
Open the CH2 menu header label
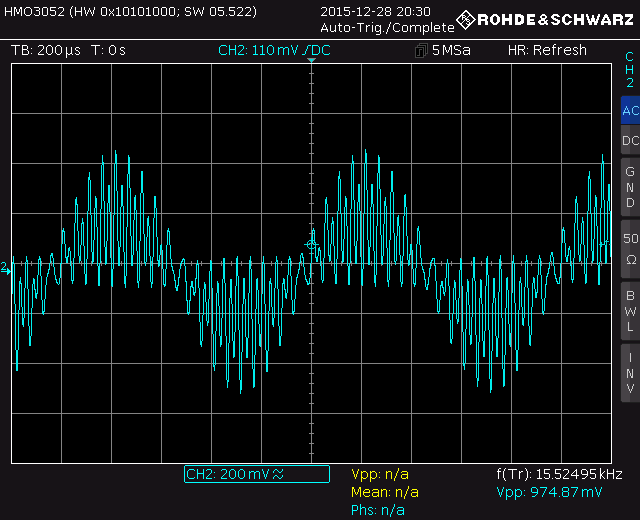tap(629, 69)
